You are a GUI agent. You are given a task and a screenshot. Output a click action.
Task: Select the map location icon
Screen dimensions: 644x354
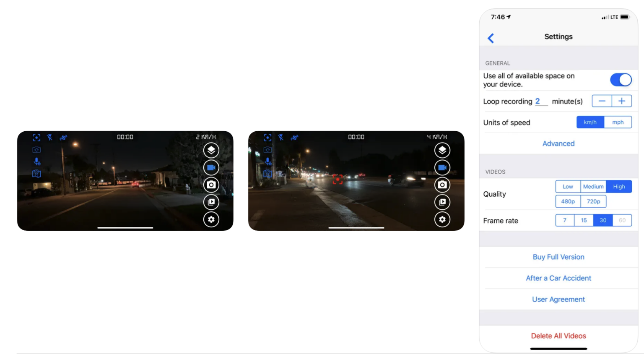tap(36, 173)
